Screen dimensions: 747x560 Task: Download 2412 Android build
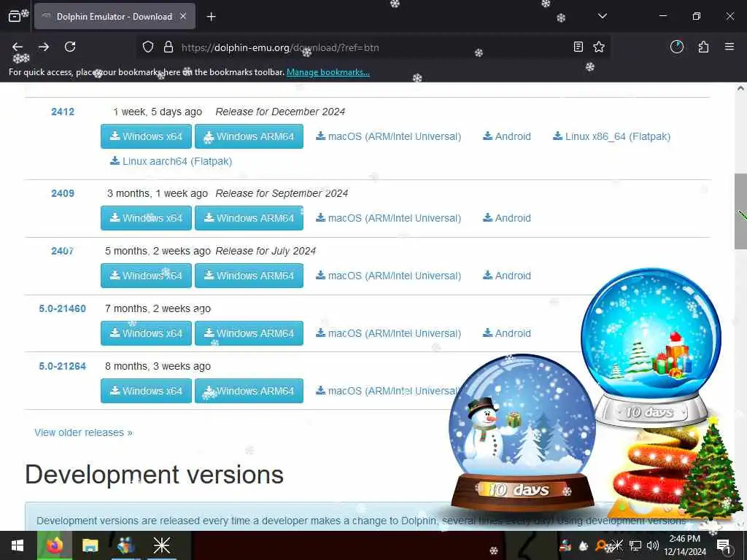507,136
